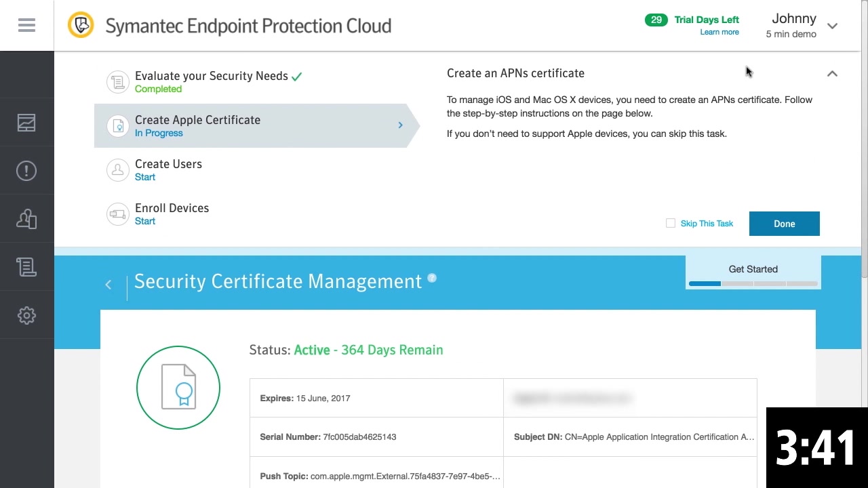Click the Johnny user name

pos(794,18)
